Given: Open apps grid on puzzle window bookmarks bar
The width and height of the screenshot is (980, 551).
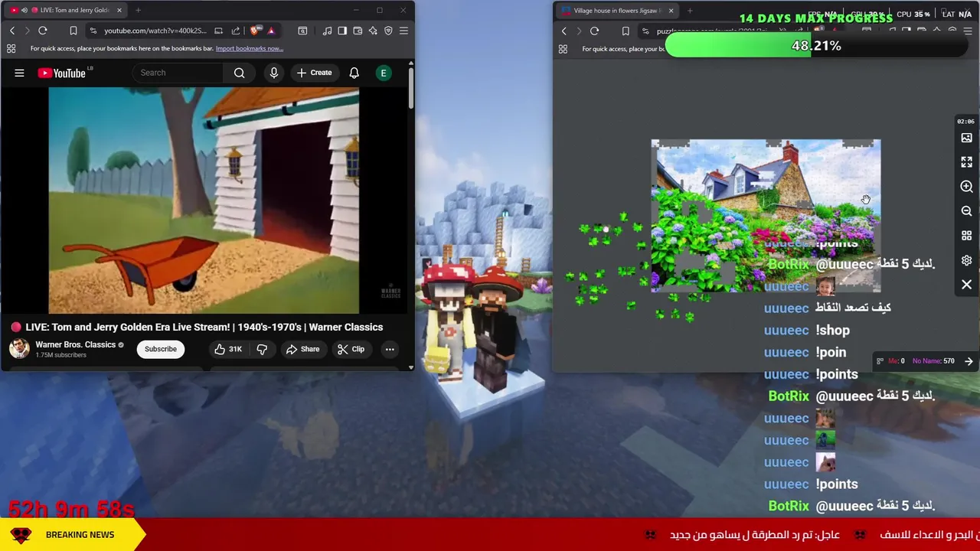Looking at the screenshot, I should click(x=563, y=49).
